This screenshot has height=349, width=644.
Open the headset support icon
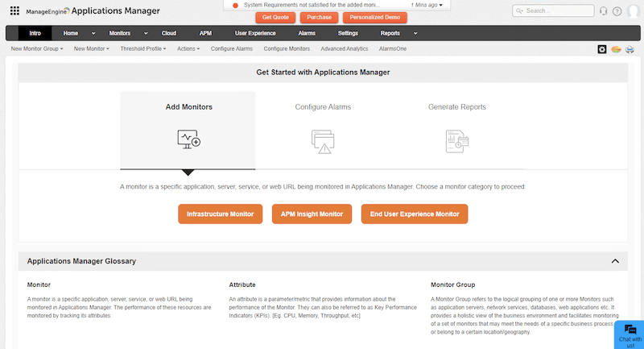tap(603, 11)
